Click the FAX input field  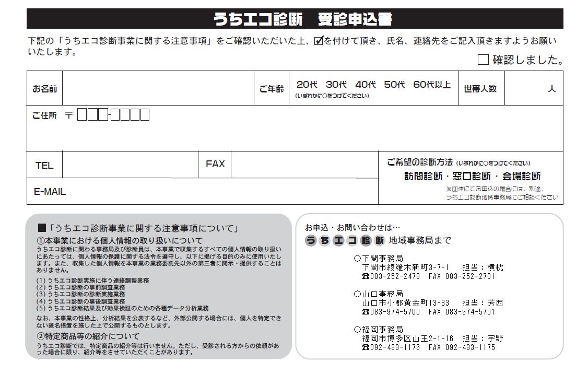[304, 165]
